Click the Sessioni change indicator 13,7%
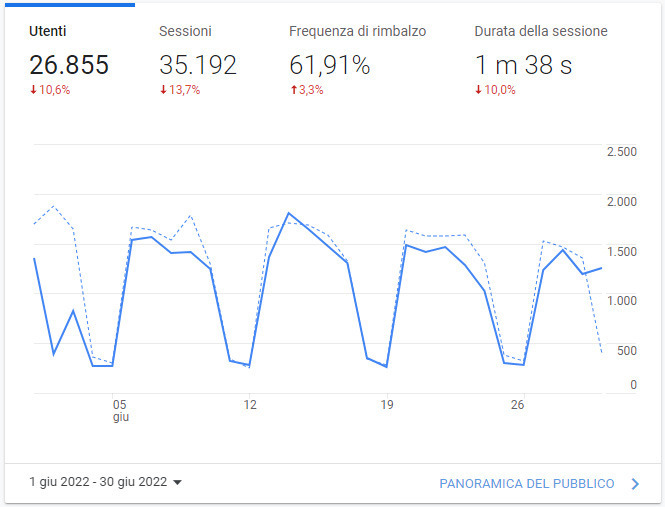The width and height of the screenshot is (665, 507). (x=180, y=90)
